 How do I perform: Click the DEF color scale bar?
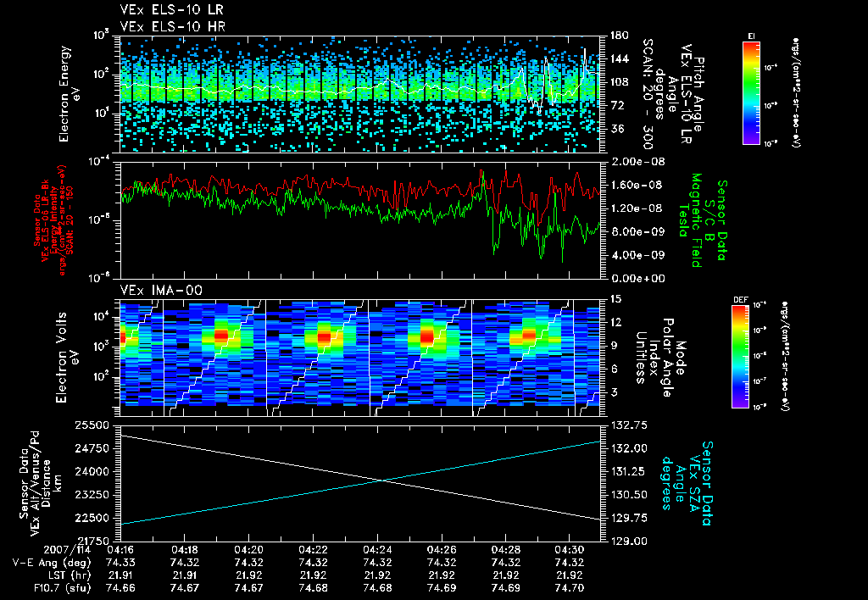741,357
